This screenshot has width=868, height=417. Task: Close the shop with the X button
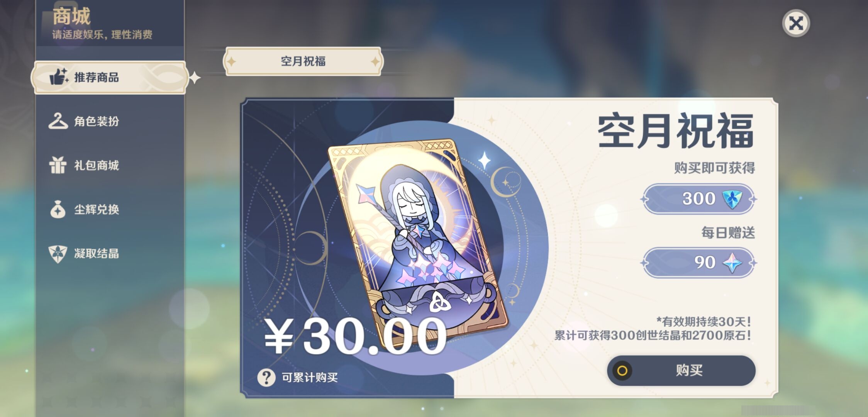tap(796, 23)
